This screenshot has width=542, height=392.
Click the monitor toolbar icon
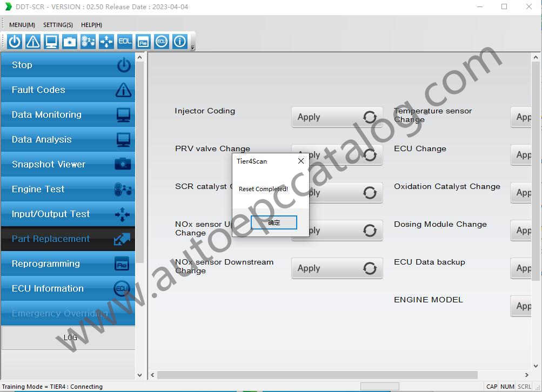[51, 42]
